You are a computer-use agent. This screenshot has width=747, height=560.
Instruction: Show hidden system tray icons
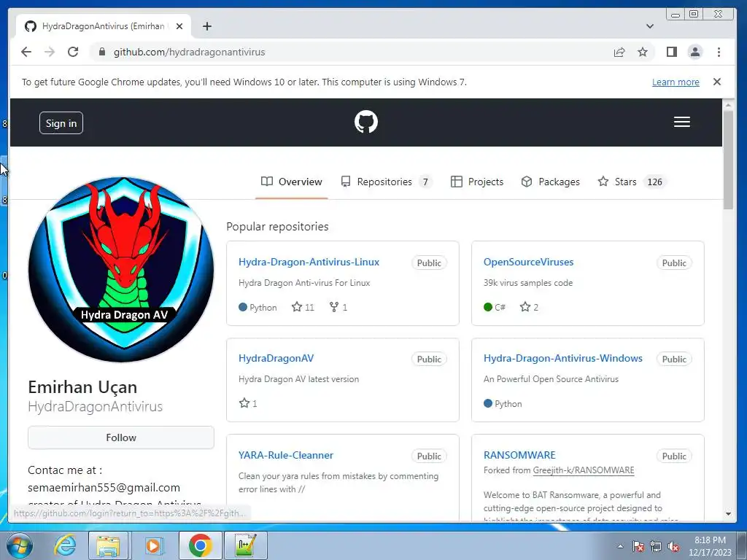pos(620,546)
